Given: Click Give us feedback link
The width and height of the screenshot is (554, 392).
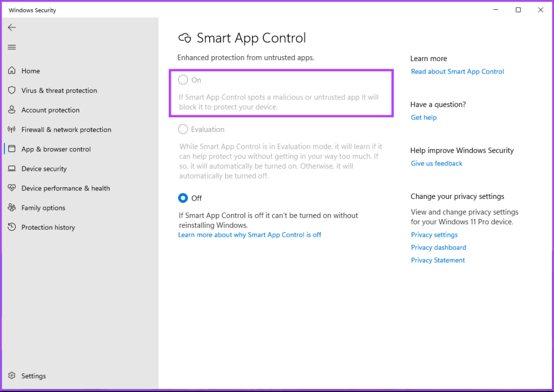Looking at the screenshot, I should [x=437, y=163].
